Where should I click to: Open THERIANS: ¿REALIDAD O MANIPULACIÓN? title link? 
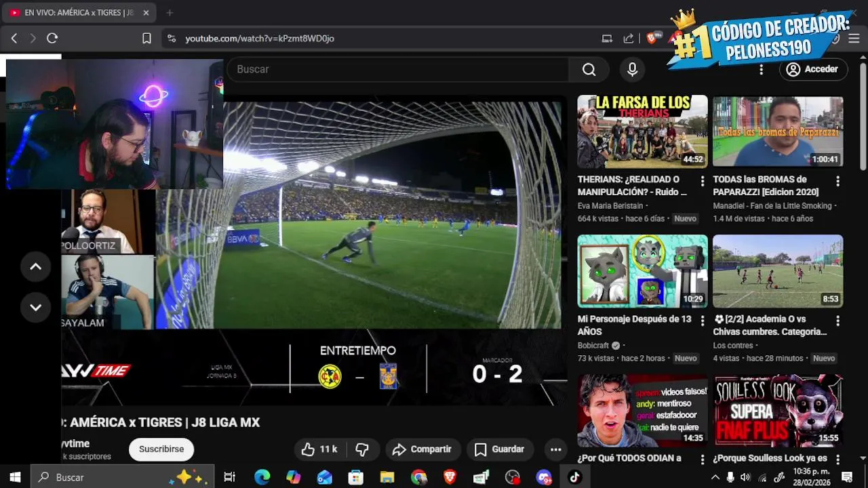click(x=633, y=186)
